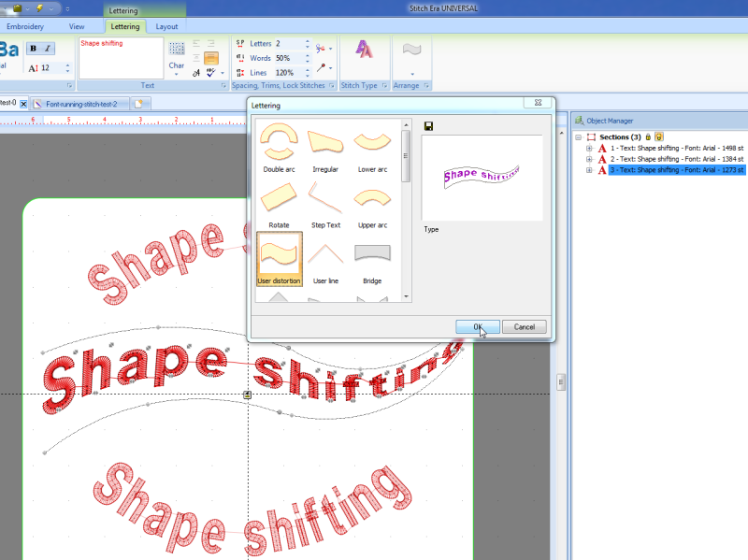The height and width of the screenshot is (560, 748).
Task: Click the briefcase quick access icon
Action: tap(17, 8)
